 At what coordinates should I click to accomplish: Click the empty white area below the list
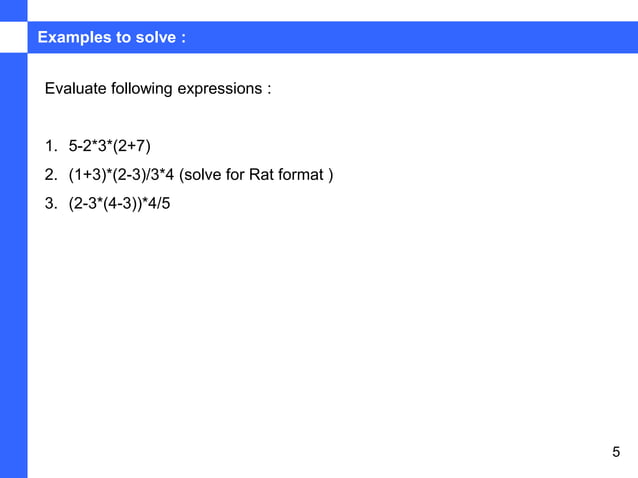click(x=326, y=325)
